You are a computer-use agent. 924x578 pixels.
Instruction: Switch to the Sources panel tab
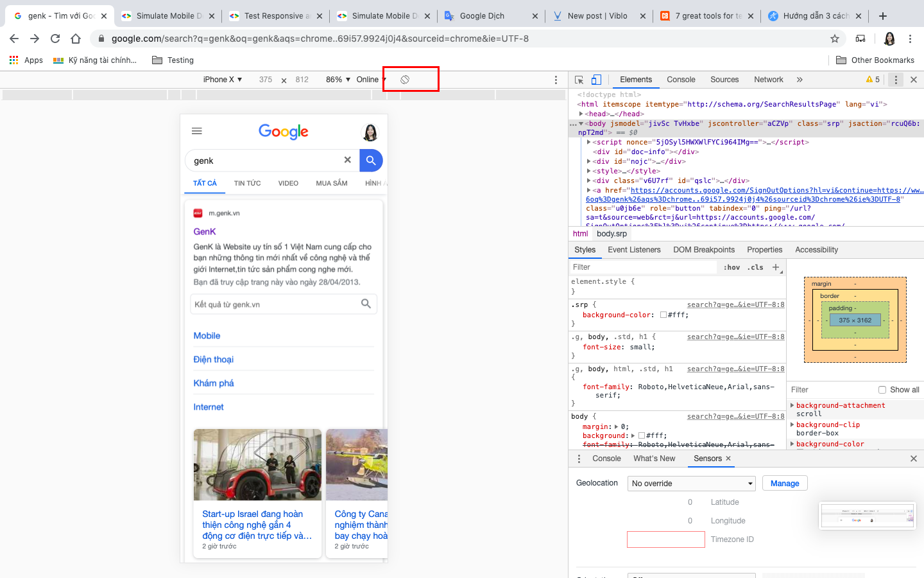tap(724, 80)
